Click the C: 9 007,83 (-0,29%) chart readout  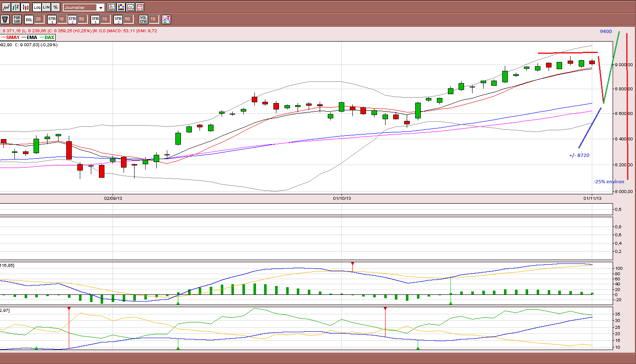pyautogui.click(x=36, y=45)
